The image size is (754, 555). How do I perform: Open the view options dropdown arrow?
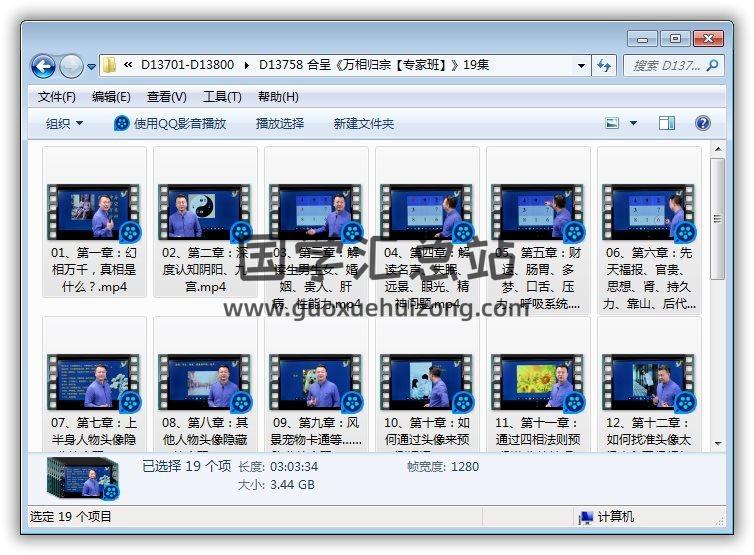(633, 124)
